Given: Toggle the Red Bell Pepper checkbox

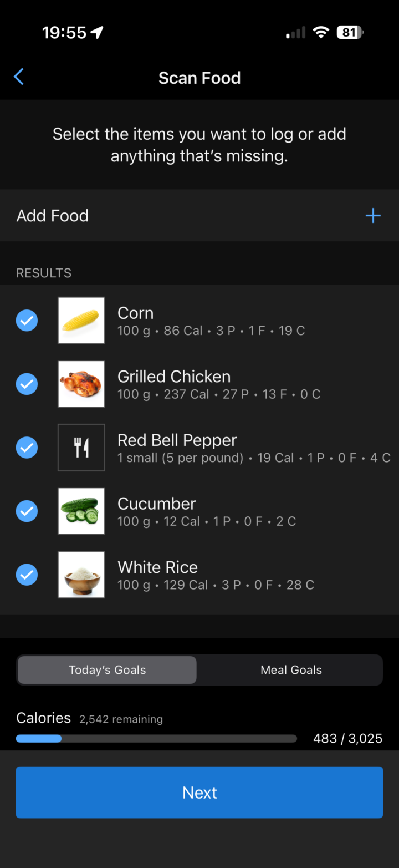Looking at the screenshot, I should point(27,448).
